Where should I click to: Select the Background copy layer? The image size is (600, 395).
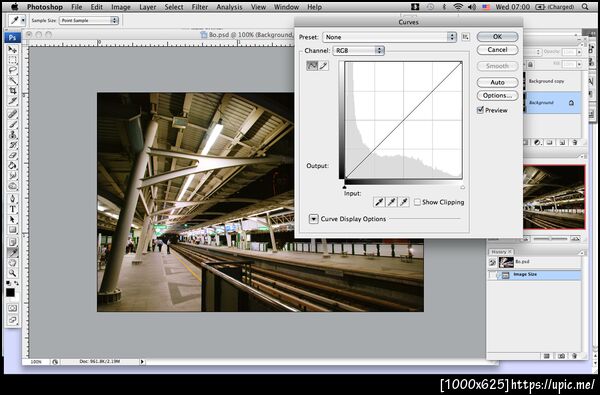tap(553, 81)
